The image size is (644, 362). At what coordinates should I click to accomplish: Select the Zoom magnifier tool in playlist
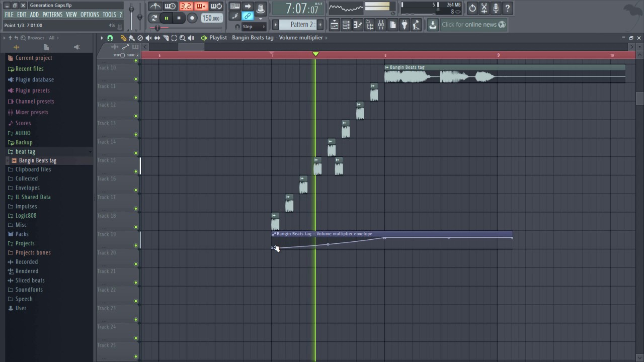[x=183, y=38]
